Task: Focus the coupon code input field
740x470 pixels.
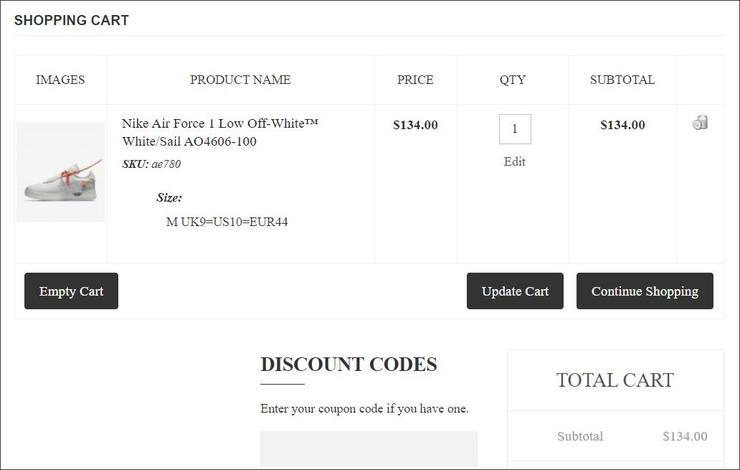Action: point(369,449)
